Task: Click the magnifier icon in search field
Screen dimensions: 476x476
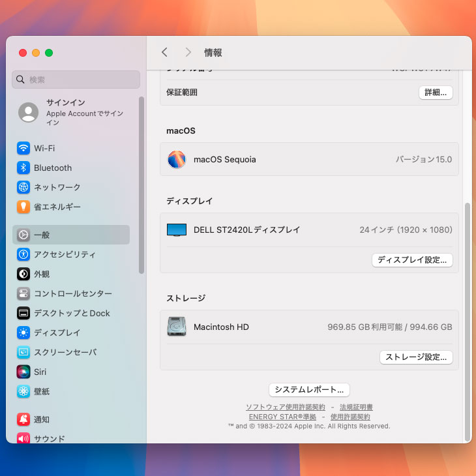Action: [20, 80]
